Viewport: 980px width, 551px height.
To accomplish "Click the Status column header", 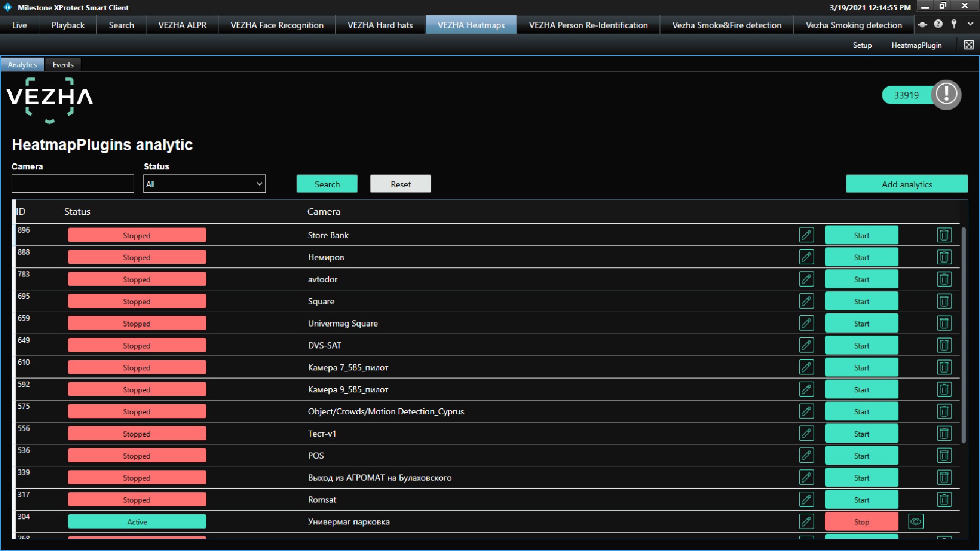I will click(x=77, y=212).
